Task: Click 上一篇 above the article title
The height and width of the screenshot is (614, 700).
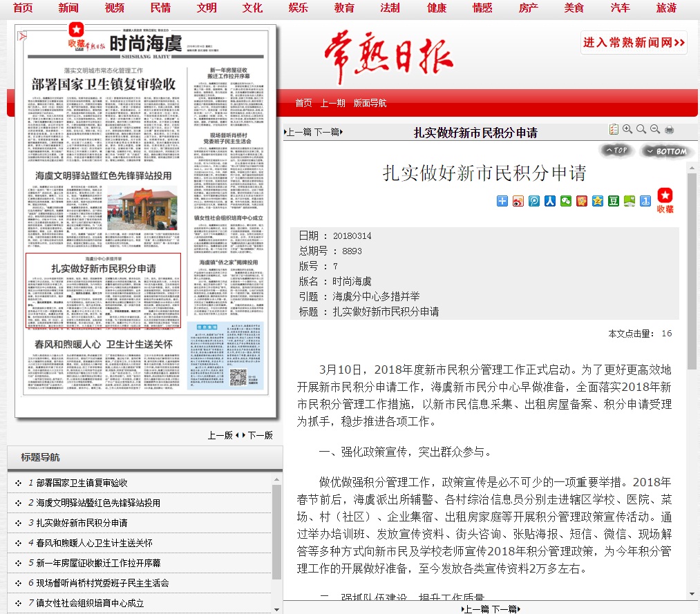Action: pyautogui.click(x=299, y=132)
